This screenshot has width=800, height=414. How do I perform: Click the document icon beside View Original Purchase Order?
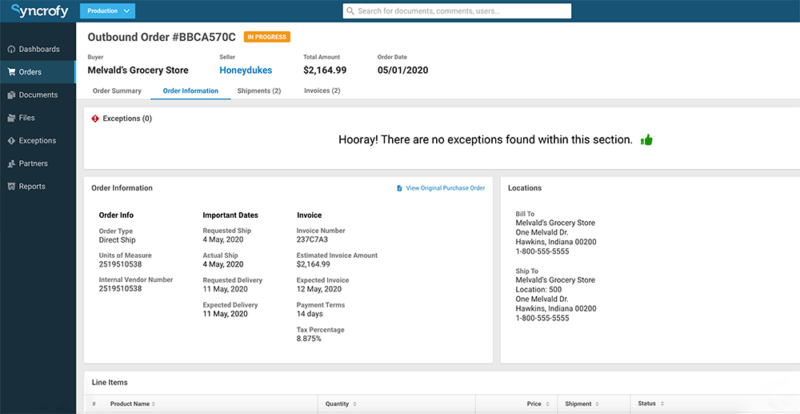[x=399, y=188]
